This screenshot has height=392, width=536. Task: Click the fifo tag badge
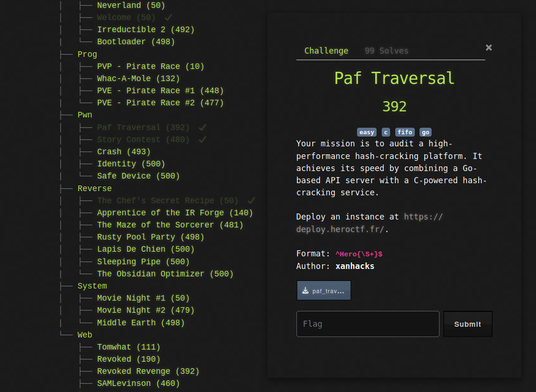coord(405,132)
